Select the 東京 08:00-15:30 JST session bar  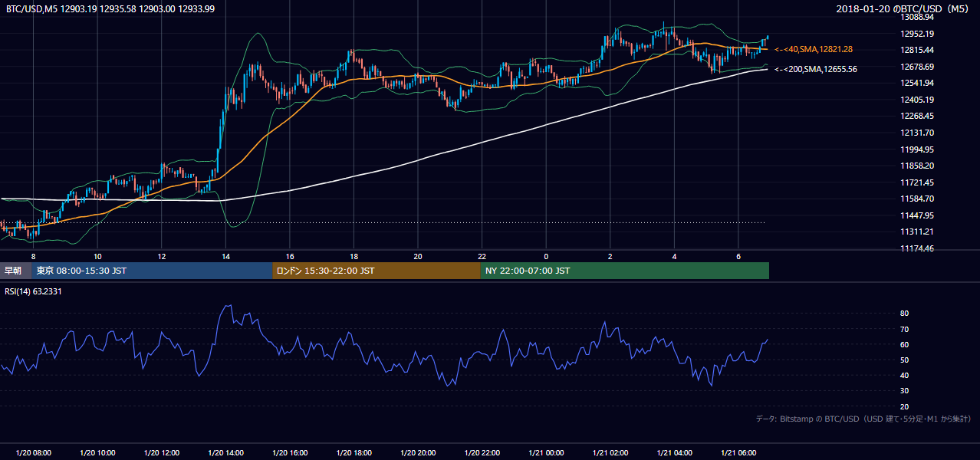point(153,271)
